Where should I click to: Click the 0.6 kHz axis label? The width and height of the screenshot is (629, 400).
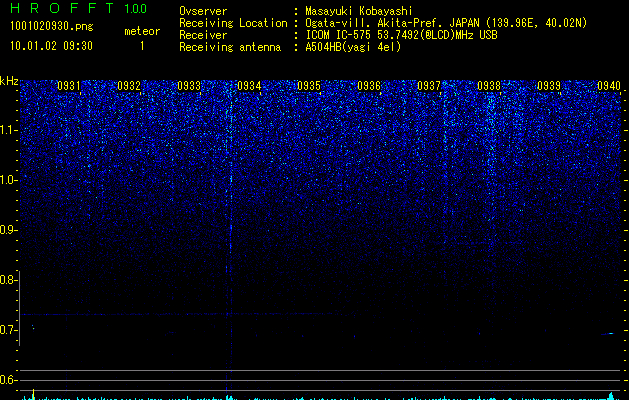pos(8,380)
